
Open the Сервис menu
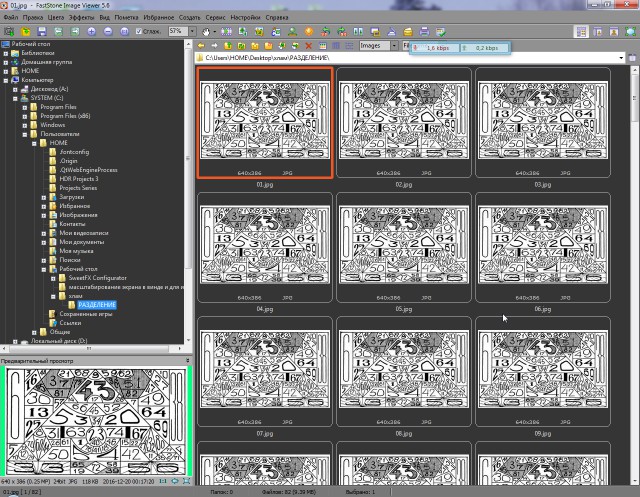[x=216, y=18]
